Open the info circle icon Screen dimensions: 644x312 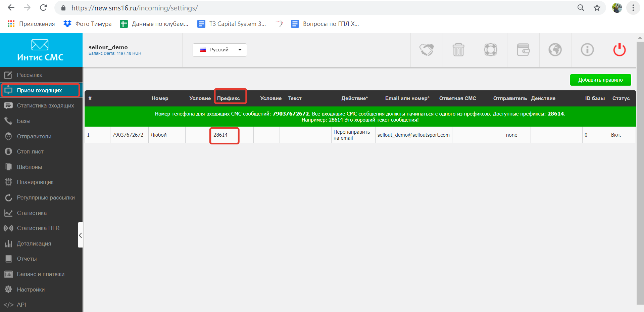(x=587, y=50)
